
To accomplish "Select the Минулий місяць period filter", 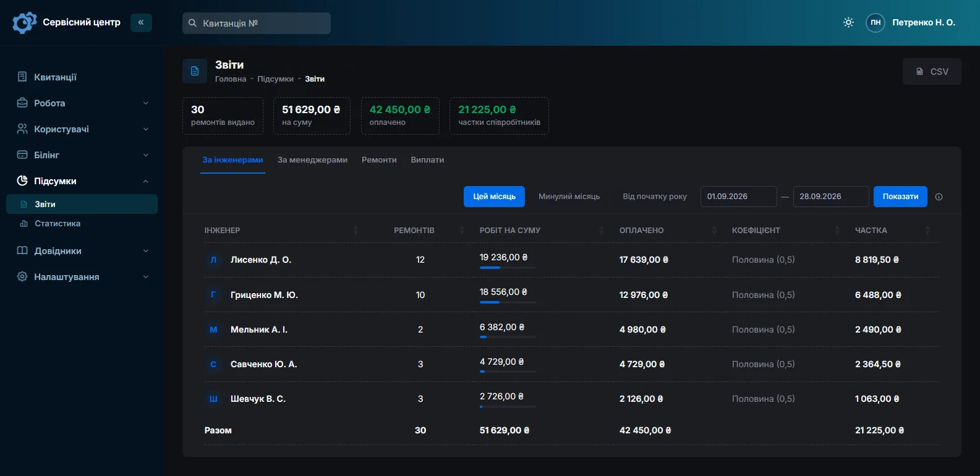I will pyautogui.click(x=569, y=197).
